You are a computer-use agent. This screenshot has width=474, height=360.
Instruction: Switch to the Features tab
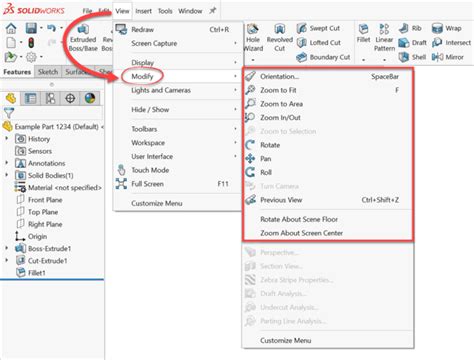[17, 72]
